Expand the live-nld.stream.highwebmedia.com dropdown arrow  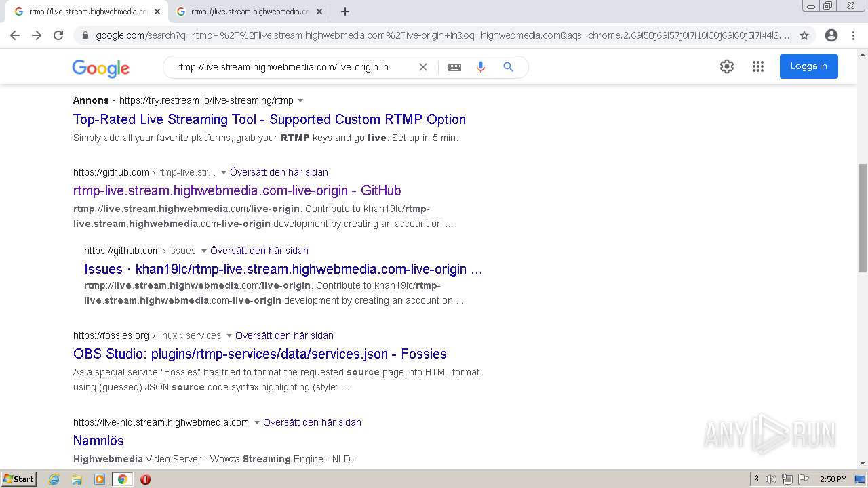(256, 423)
